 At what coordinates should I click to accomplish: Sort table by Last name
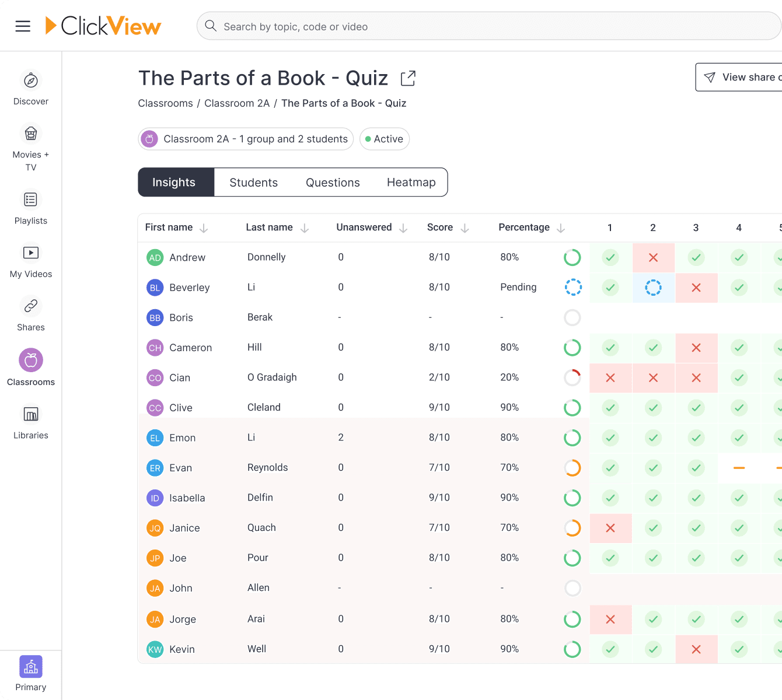[x=305, y=228]
